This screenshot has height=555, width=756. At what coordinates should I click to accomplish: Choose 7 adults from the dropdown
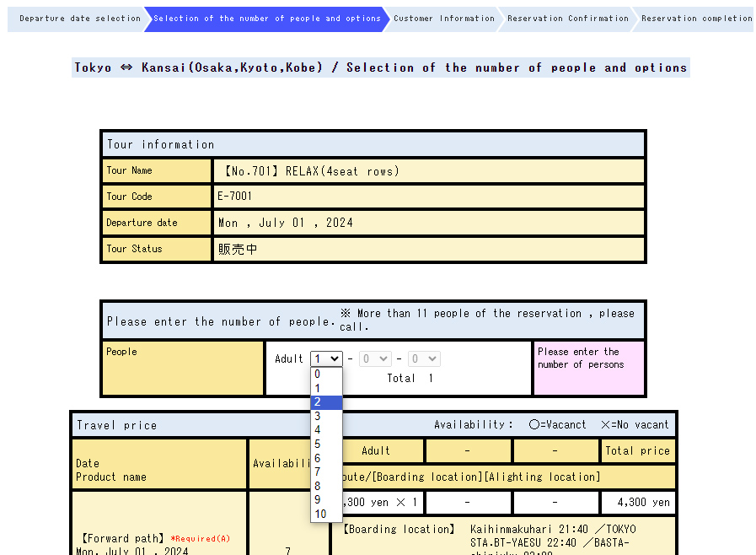[x=325, y=472]
